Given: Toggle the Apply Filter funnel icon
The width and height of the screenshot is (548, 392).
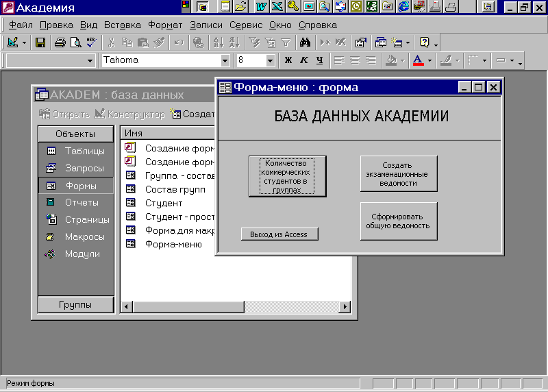Looking at the screenshot, I should [x=286, y=42].
